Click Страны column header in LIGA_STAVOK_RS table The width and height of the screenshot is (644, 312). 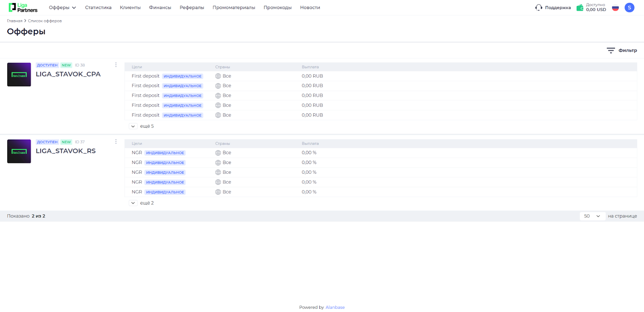coord(223,144)
